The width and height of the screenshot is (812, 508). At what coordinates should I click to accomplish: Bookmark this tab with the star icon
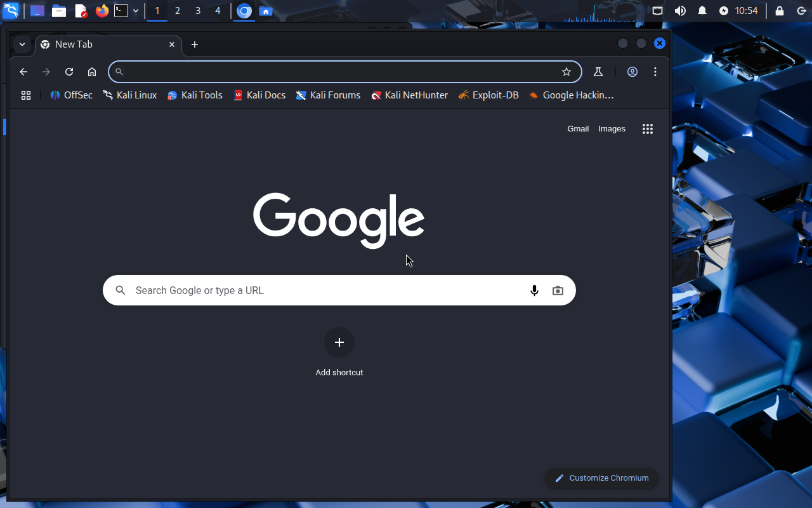click(x=566, y=72)
